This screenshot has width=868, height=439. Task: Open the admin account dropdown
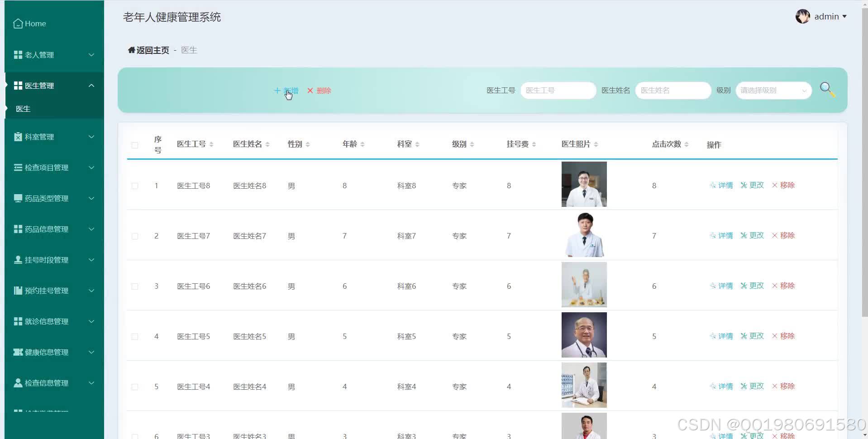(827, 16)
